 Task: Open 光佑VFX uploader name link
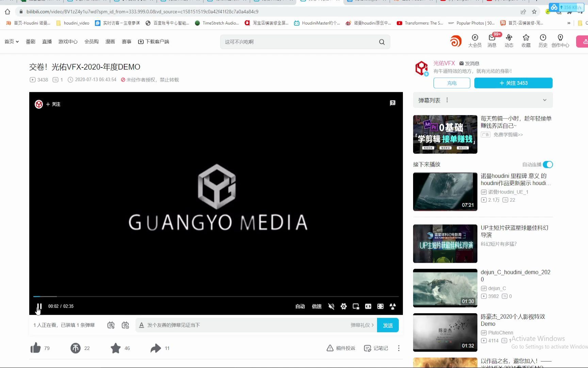pos(444,63)
